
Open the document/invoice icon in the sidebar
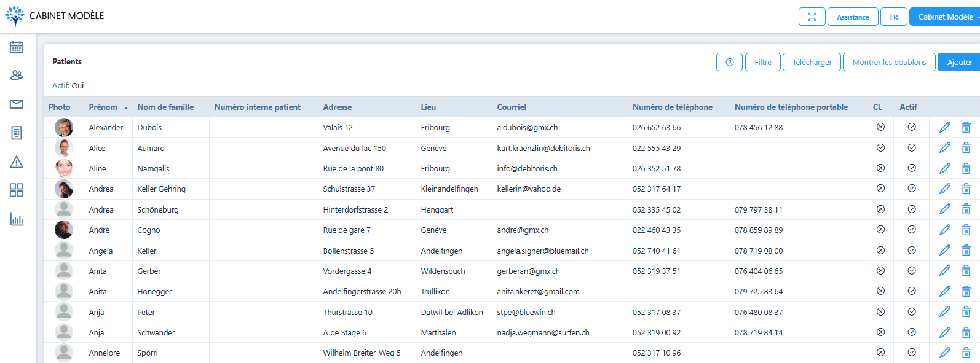coord(17,133)
